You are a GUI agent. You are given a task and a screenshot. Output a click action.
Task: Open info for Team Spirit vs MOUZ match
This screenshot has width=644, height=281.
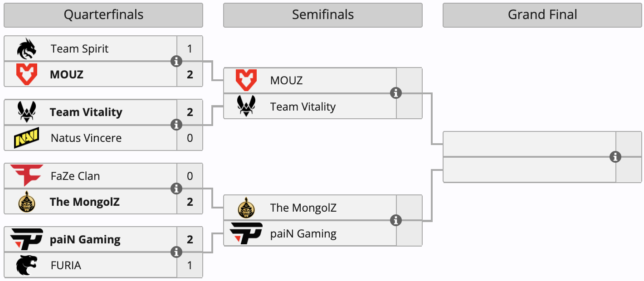point(176,61)
